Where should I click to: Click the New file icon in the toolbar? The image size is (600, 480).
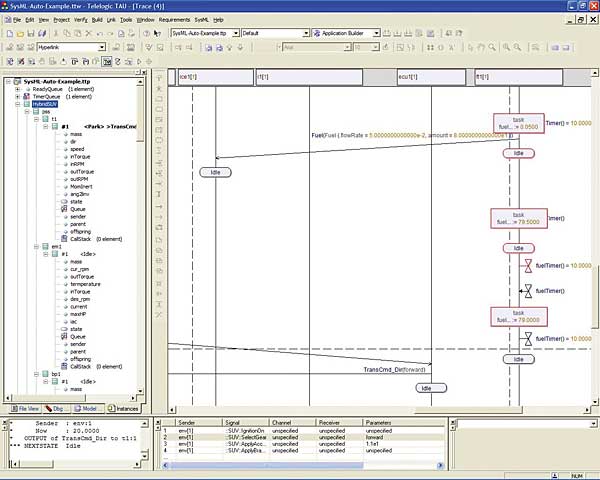coord(10,34)
